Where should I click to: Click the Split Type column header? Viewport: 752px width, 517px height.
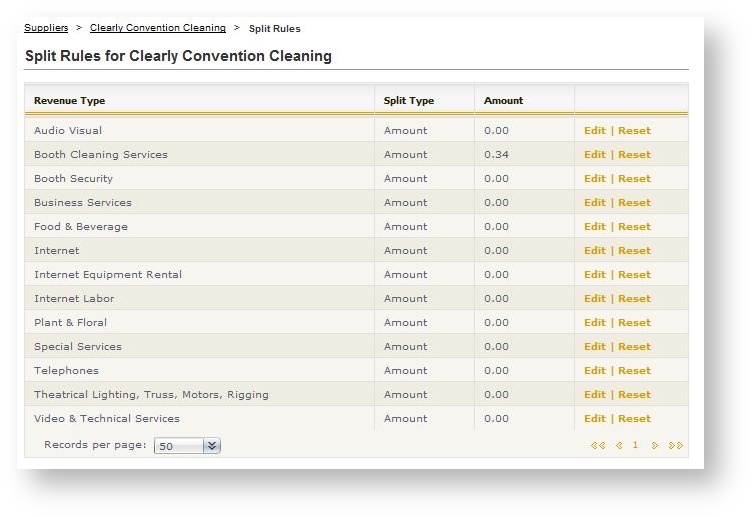[409, 101]
